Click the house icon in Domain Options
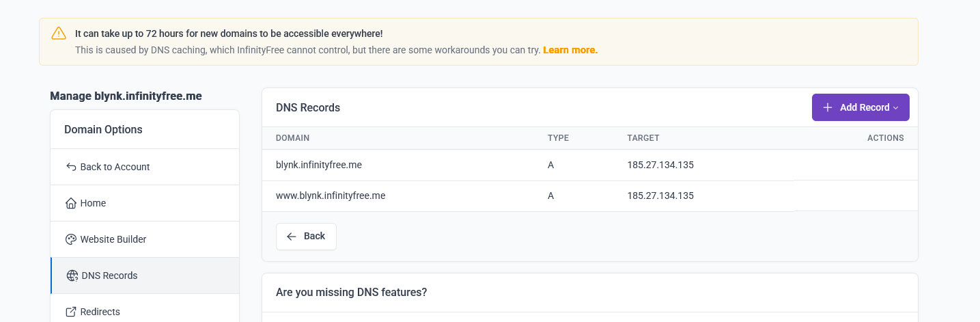The image size is (980, 322). pos(71,203)
